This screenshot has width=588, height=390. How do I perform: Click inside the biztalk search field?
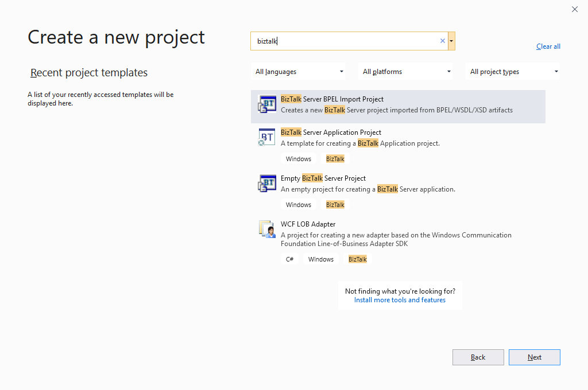(x=345, y=41)
